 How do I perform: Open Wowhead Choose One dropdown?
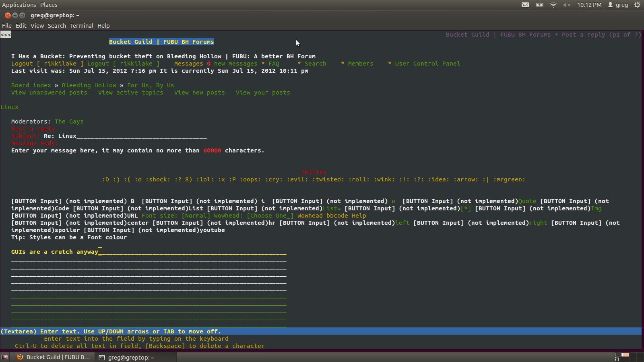coord(270,216)
